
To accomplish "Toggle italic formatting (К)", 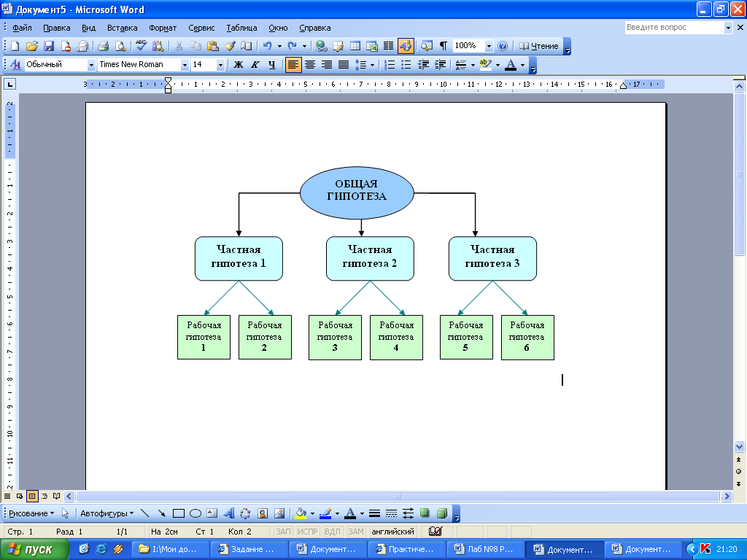I will [x=255, y=65].
